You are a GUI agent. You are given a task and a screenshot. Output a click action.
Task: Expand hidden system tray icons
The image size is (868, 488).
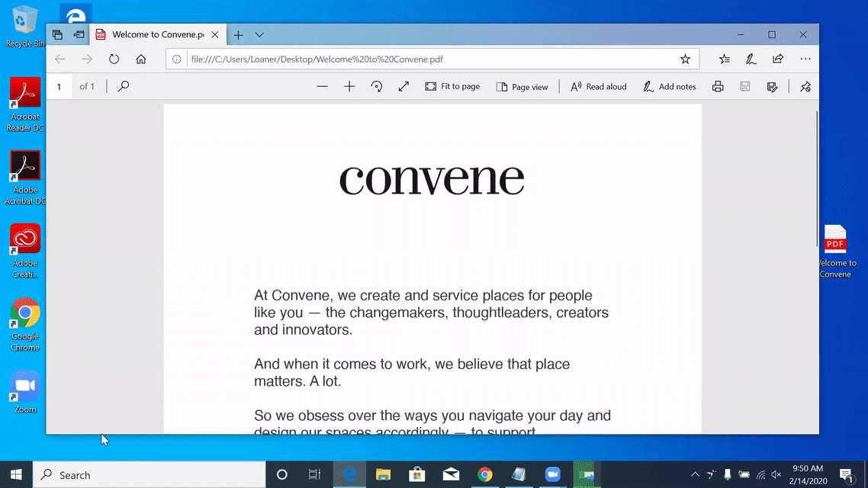(x=695, y=474)
